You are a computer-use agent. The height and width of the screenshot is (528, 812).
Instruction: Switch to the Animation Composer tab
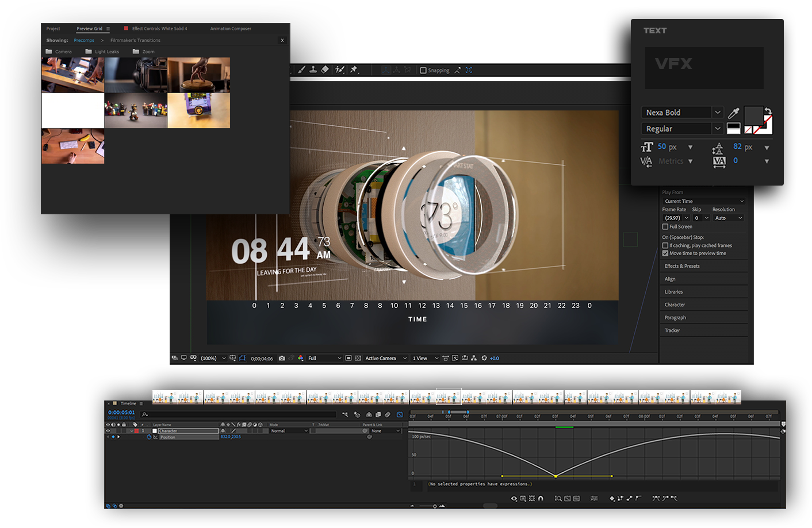click(x=231, y=29)
